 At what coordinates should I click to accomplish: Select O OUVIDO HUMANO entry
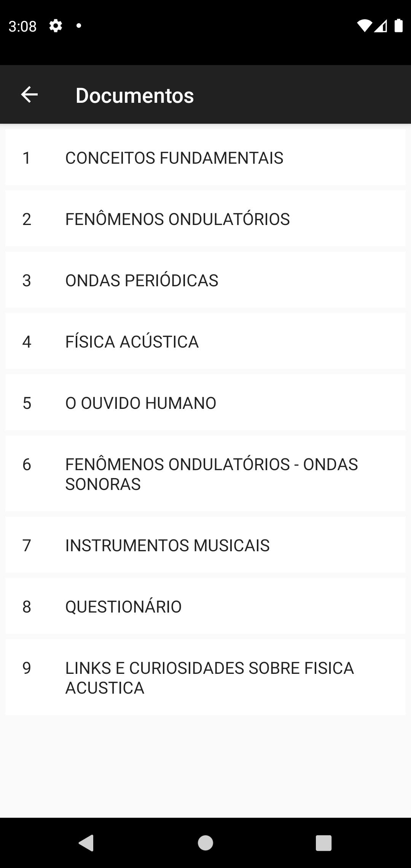point(205,402)
